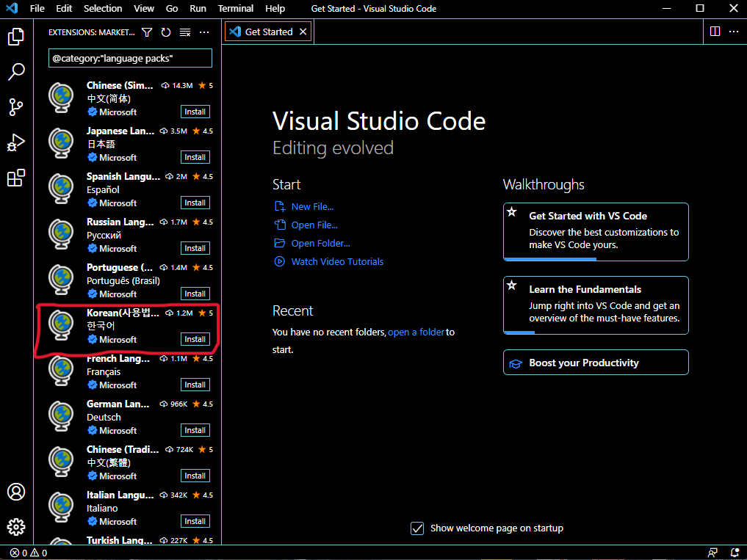Open Run and Debug view icon
The image size is (747, 560).
click(x=16, y=142)
